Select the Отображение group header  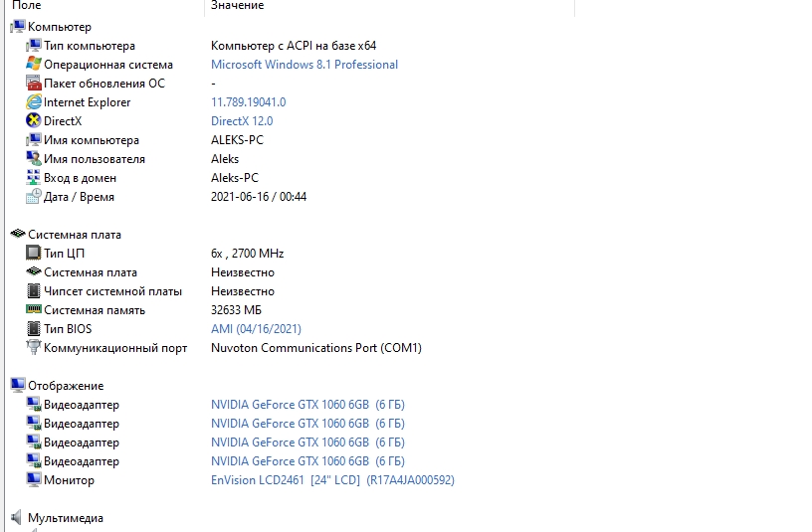pos(66,386)
